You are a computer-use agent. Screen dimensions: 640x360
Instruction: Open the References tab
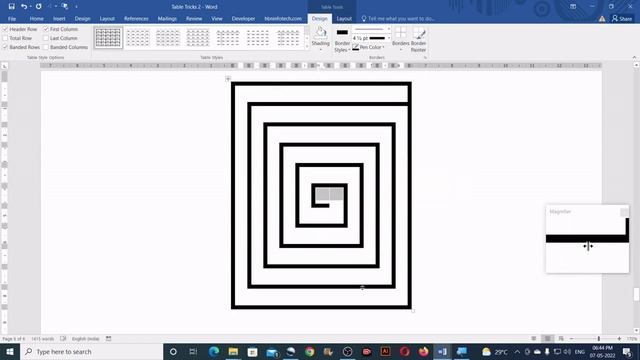tap(136, 19)
